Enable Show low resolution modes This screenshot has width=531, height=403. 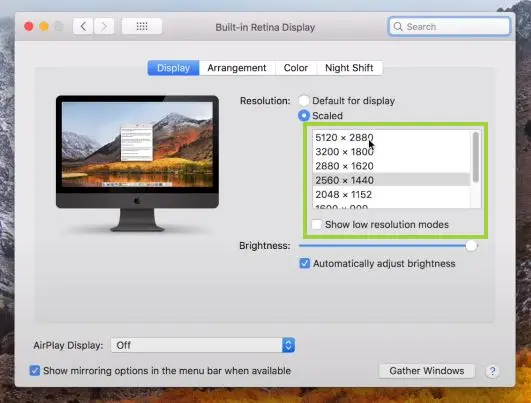[316, 225]
